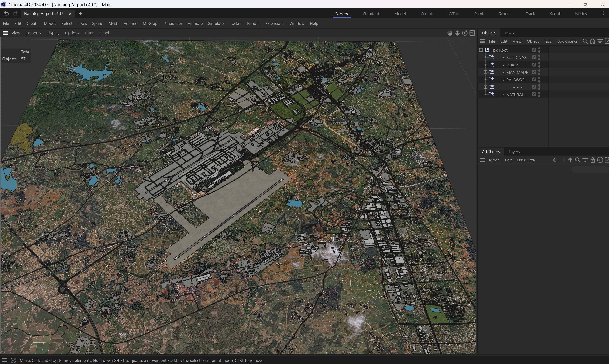
Task: Open viewport Panel menu
Action: [x=104, y=33]
